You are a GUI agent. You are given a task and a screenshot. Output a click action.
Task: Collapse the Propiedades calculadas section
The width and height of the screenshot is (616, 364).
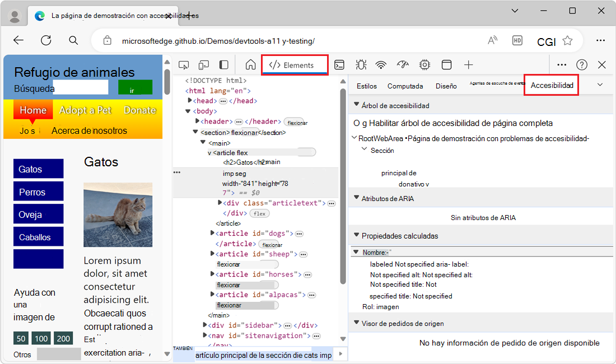click(356, 236)
